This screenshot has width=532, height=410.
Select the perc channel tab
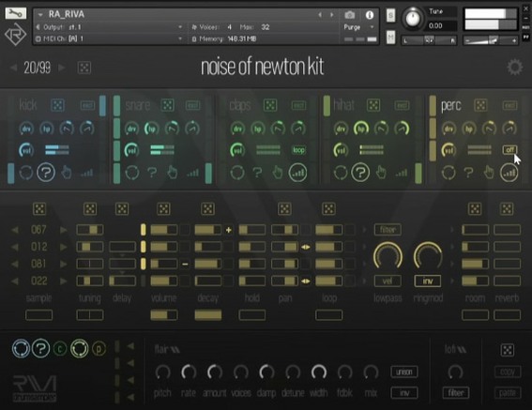tap(450, 106)
